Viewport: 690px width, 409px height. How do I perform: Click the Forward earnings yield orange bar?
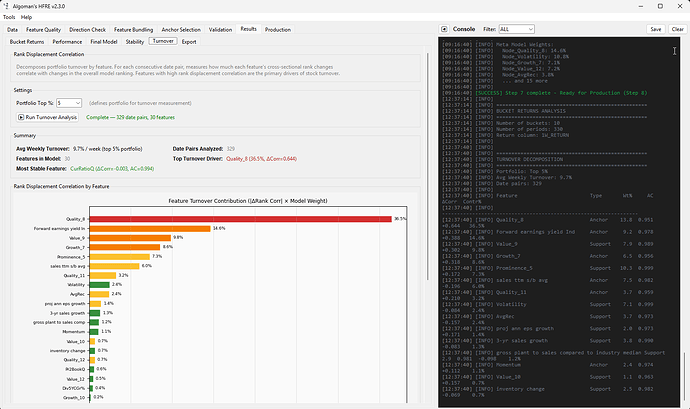(x=150, y=228)
